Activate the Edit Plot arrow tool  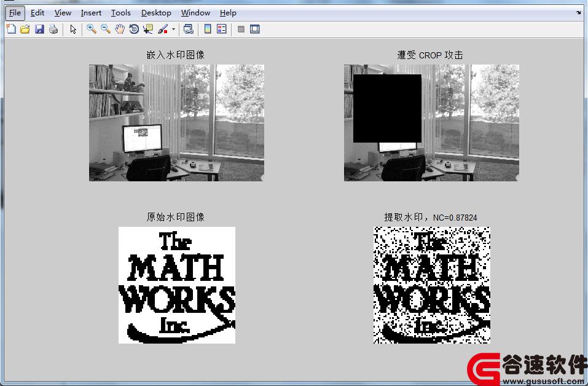[73, 29]
